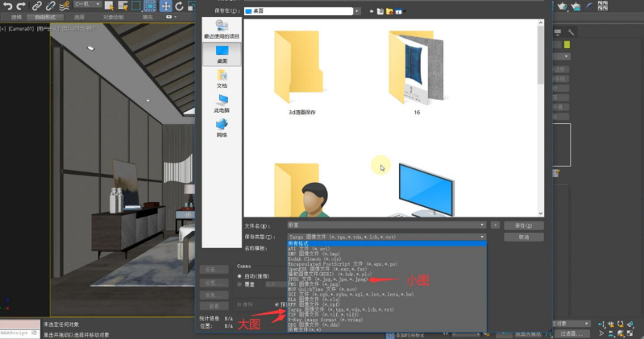Select Network (网络) in places sidebar
644x339 pixels.
tap(222, 128)
